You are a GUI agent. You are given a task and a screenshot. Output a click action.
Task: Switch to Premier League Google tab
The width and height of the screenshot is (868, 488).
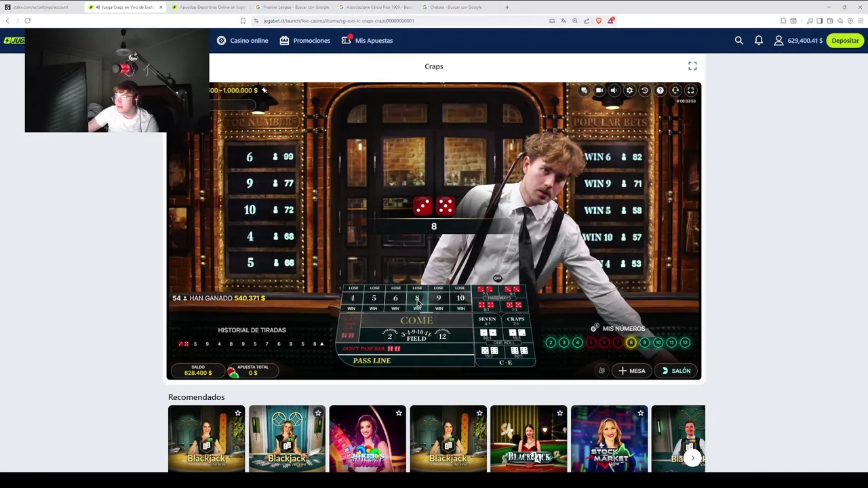tap(293, 7)
